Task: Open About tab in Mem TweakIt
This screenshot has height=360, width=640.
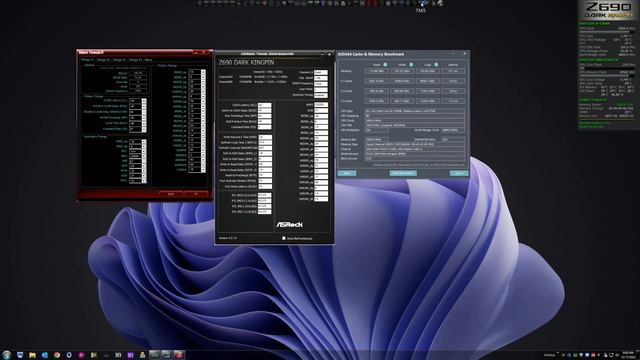Action: [149, 60]
